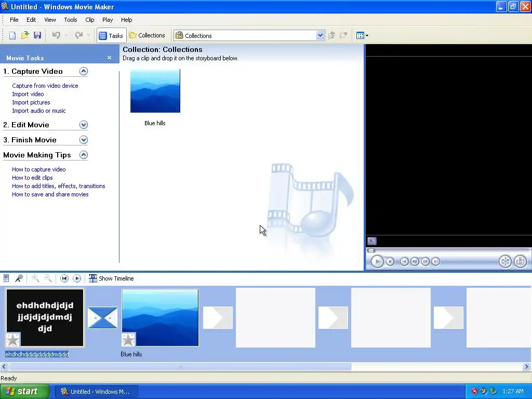Screen dimensions: 532x399
Task: Click the storyboard scroll right arrow
Action: 527,366
